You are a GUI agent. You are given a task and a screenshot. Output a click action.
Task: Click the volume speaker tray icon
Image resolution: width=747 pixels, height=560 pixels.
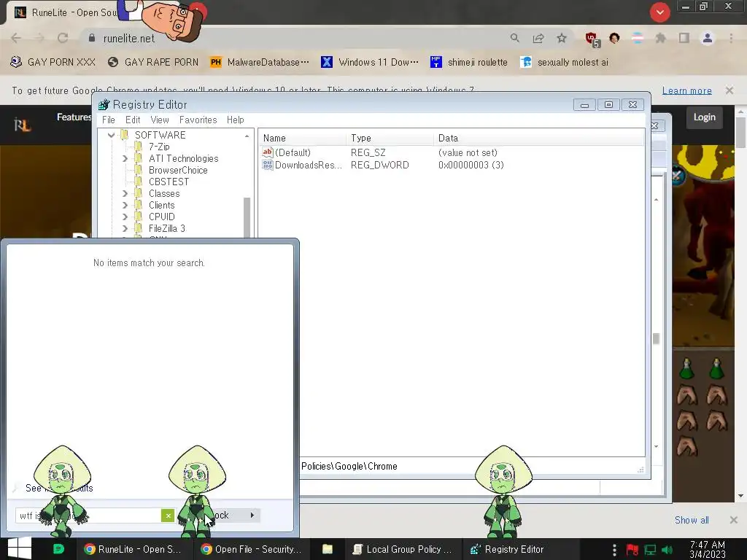667,550
